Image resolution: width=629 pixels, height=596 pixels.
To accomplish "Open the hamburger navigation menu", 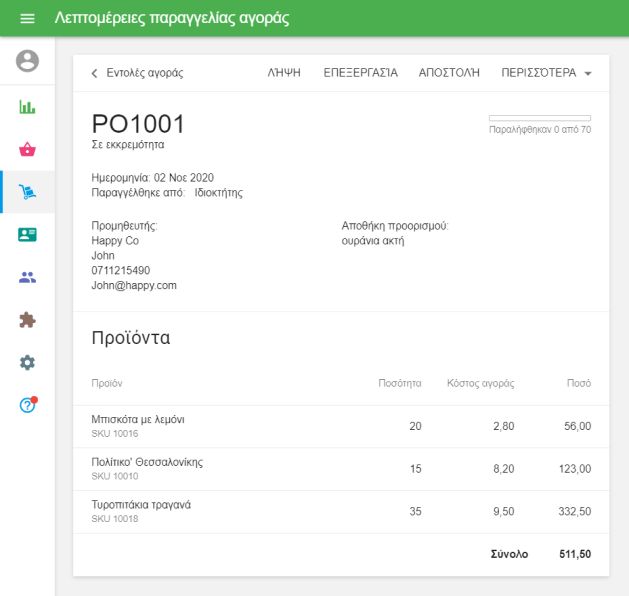I will click(27, 19).
